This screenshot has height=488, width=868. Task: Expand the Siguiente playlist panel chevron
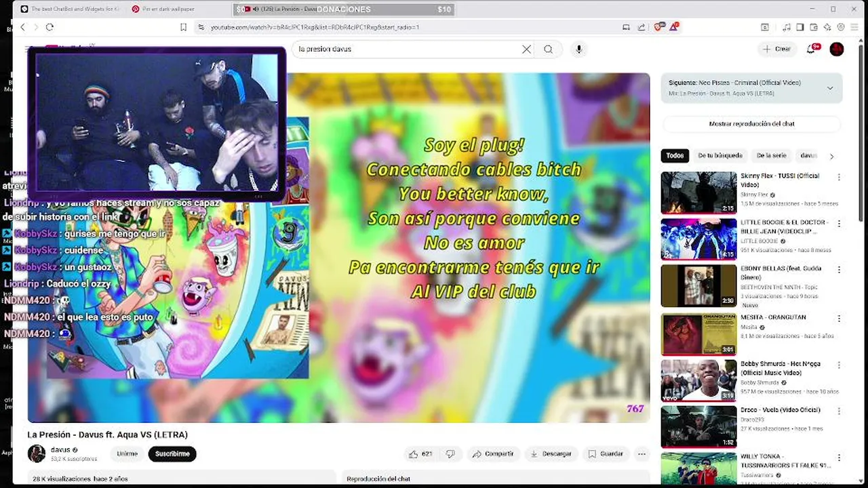829,88
